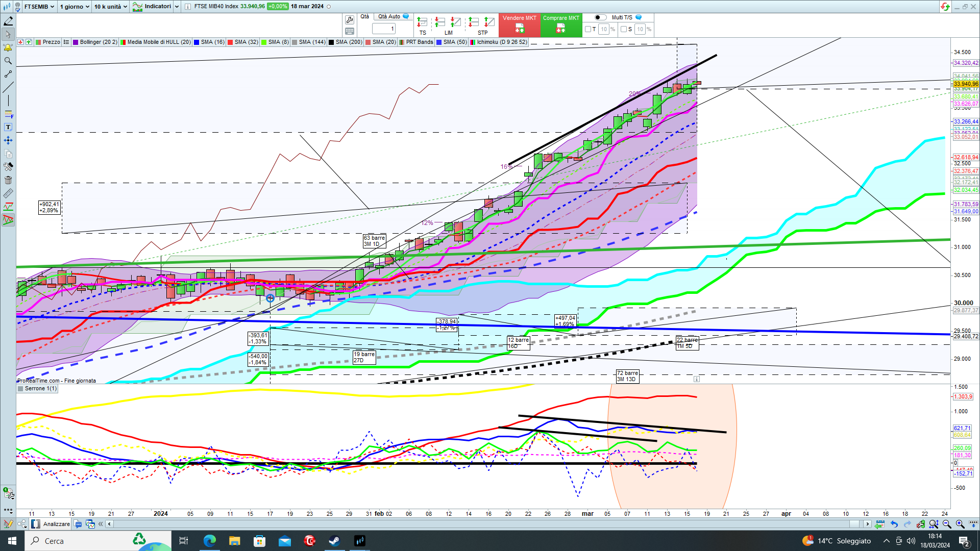Click the left scroll arrow on time scrollbar
This screenshot has width=980, height=551.
click(109, 524)
